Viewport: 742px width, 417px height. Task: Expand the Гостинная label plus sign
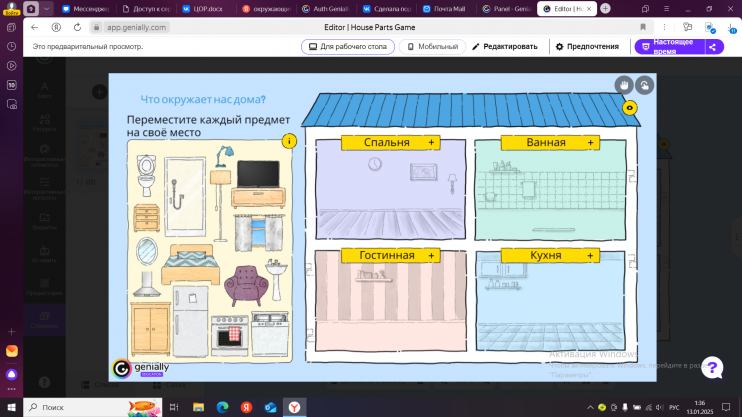coord(432,256)
